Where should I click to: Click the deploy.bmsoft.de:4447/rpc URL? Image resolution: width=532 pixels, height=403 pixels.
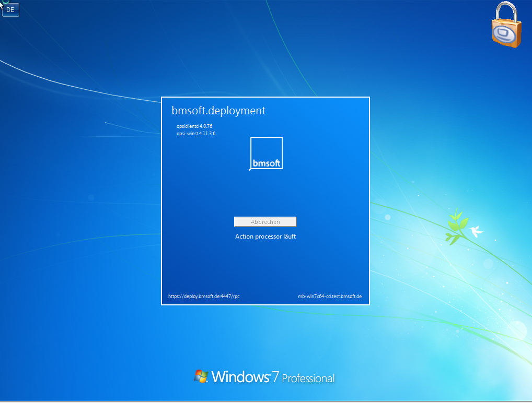click(x=204, y=297)
